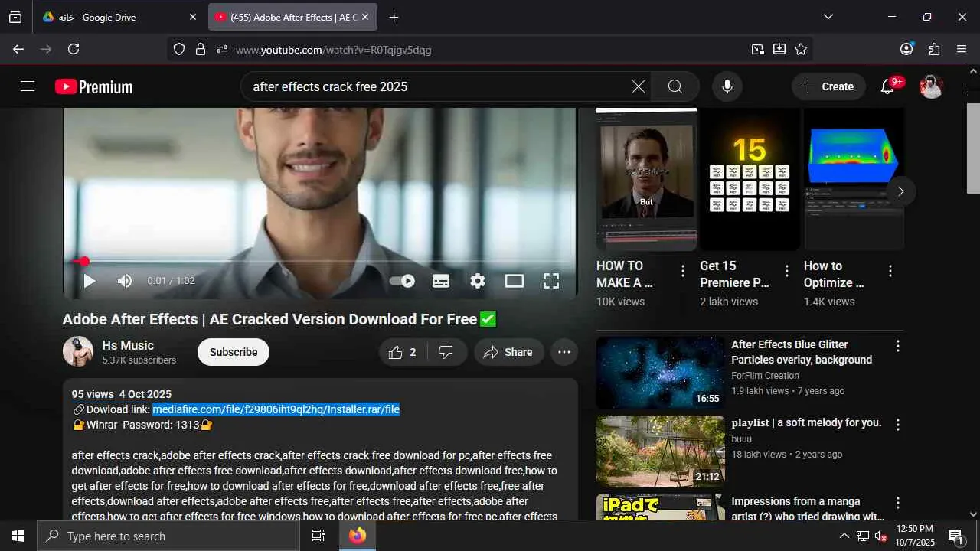Enter fullscreen video mode
This screenshot has width=980, height=551.
pos(551,281)
